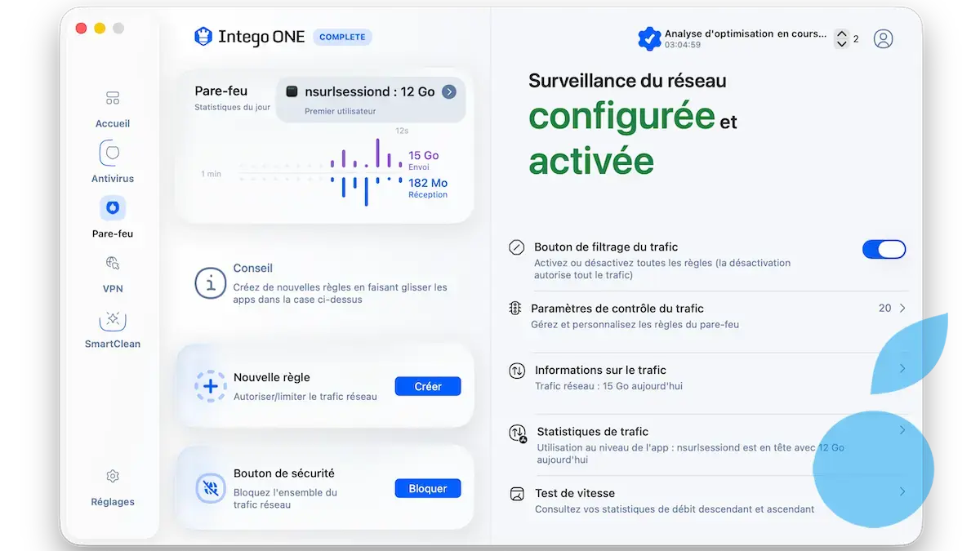Click the Bouton de sécurité icon
980x551 pixels.
click(210, 488)
